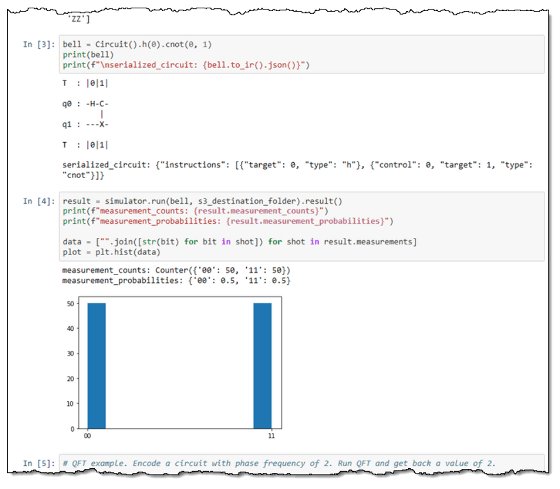
Task: Place cursor in bell Circuit definition line
Action: (137, 44)
